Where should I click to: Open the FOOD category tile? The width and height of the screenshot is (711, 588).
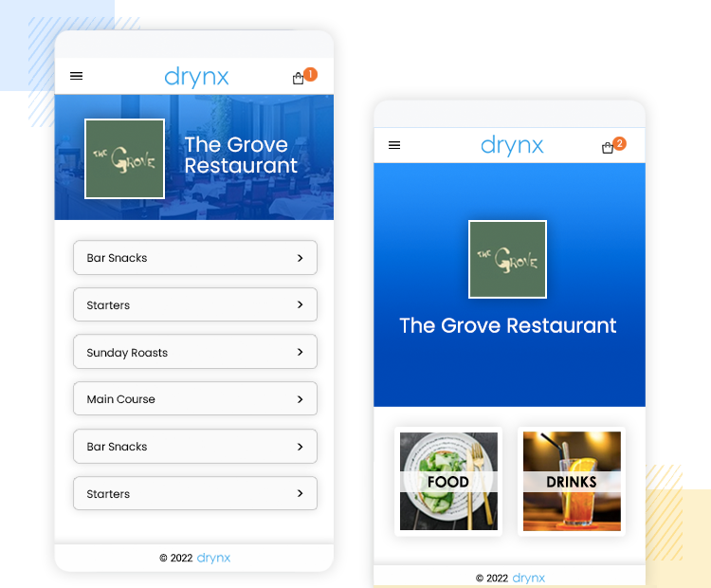448,481
